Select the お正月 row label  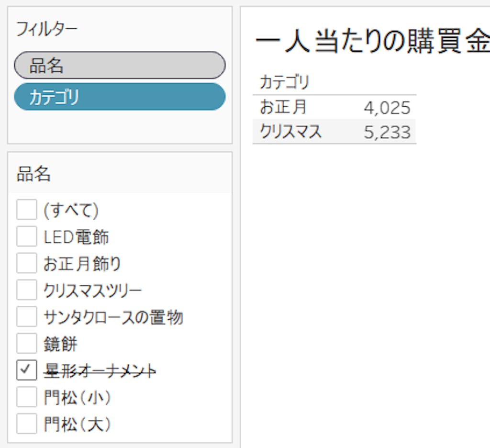pyautogui.click(x=283, y=107)
